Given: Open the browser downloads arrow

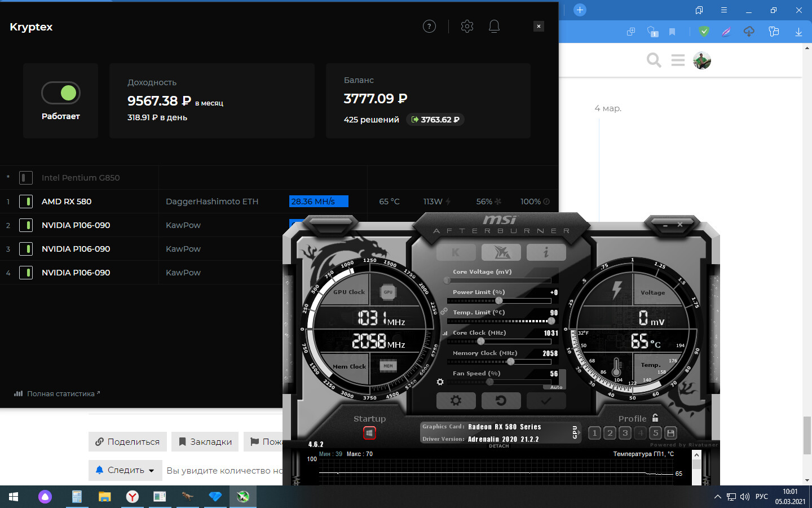Looking at the screenshot, I should click(x=798, y=32).
